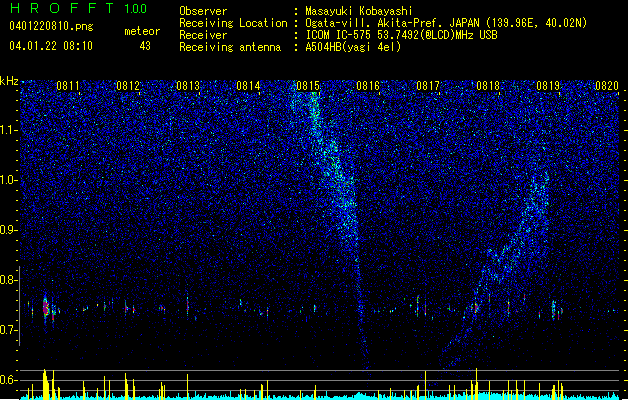Viewport: 629px width, 400px height.
Task: Click the 0819 time marker
Action: [x=548, y=86]
